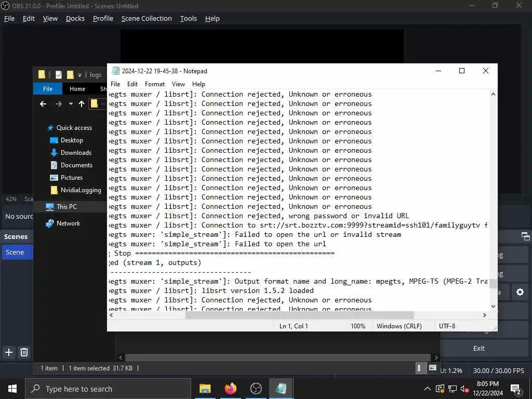Click the Notepad horizontal scrollbar thumb
This screenshot has width=532, height=399.
299,315
